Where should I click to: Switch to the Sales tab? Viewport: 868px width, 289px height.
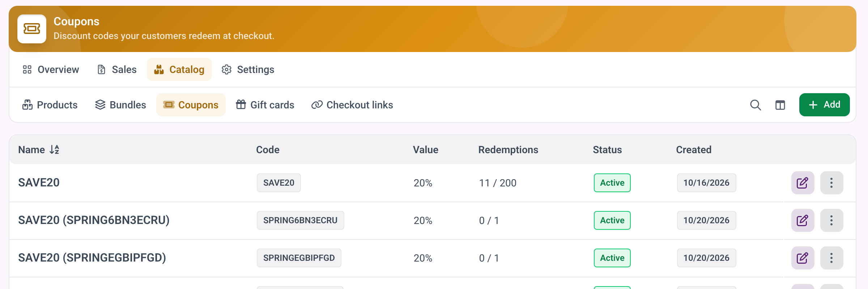click(117, 69)
